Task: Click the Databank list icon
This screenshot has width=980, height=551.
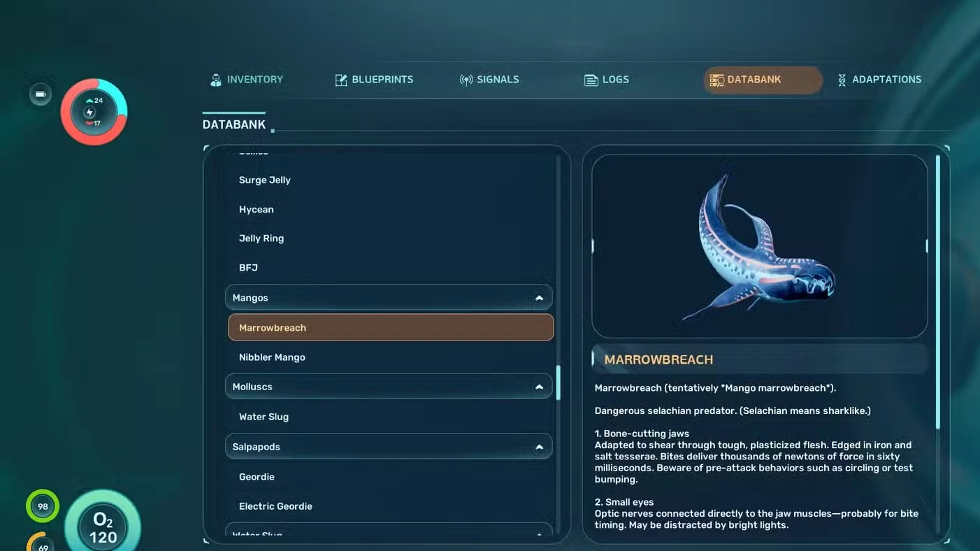Action: pyautogui.click(x=716, y=80)
